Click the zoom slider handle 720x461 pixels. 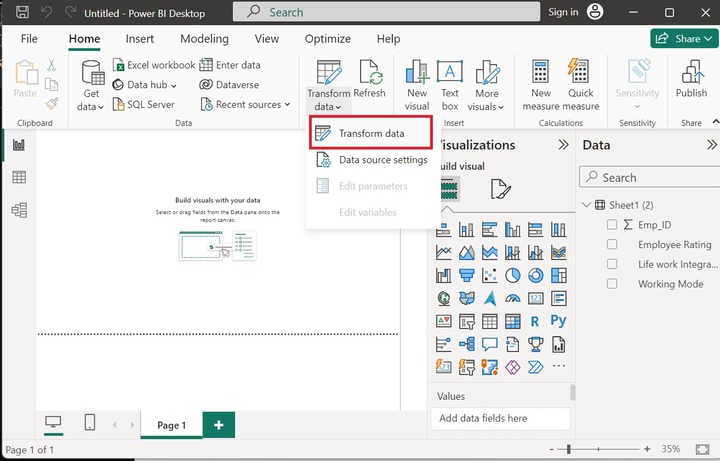tap(569, 449)
